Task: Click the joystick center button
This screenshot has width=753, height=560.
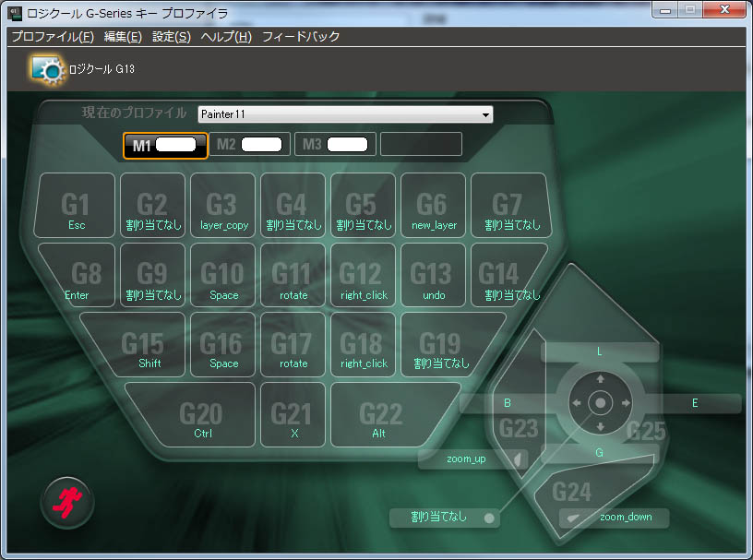Action: 601,402
